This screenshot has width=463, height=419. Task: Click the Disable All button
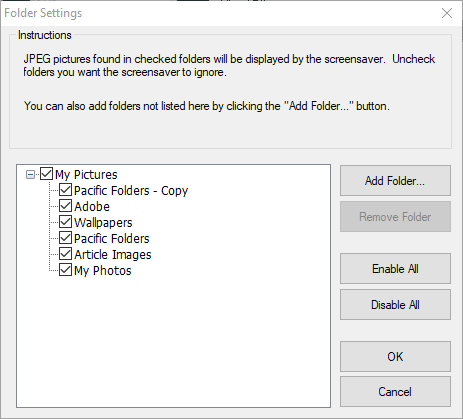[395, 305]
